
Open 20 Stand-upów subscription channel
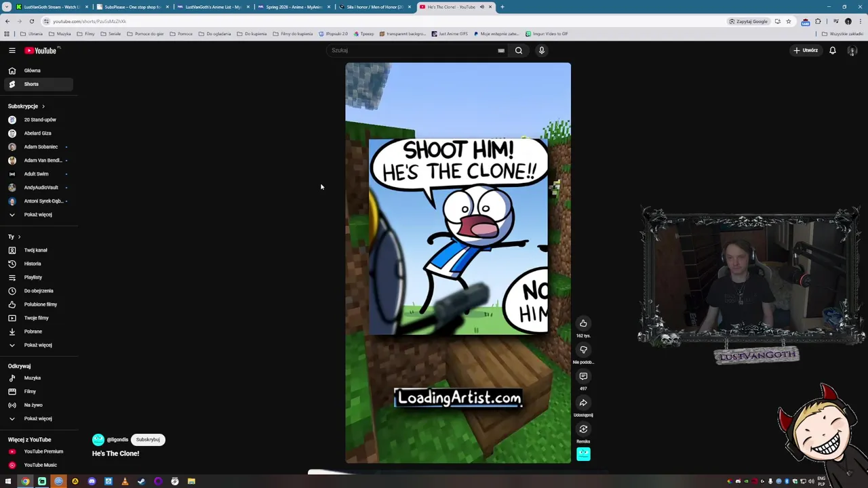pos(39,120)
